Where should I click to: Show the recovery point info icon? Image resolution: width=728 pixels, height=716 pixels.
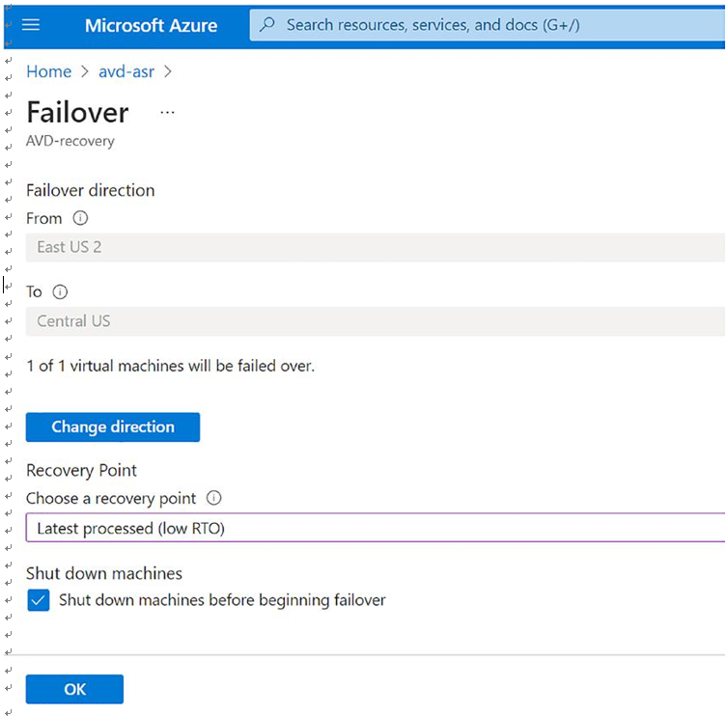[x=213, y=498]
